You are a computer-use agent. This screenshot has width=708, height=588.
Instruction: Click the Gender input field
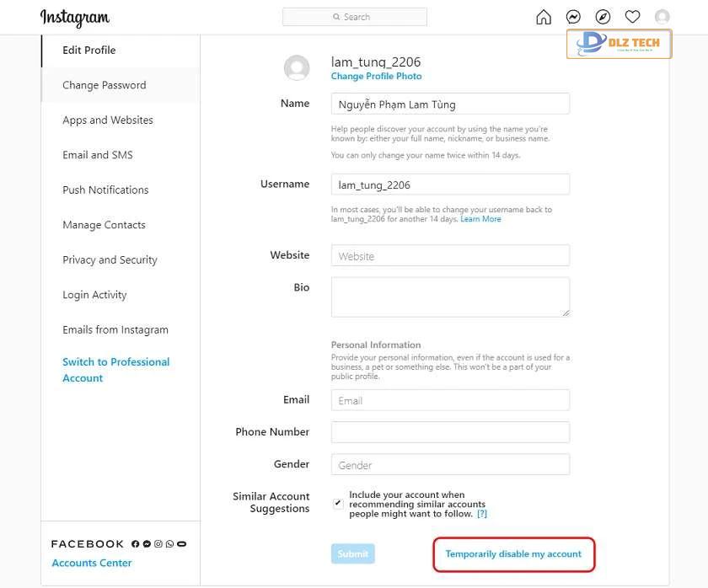pos(450,464)
